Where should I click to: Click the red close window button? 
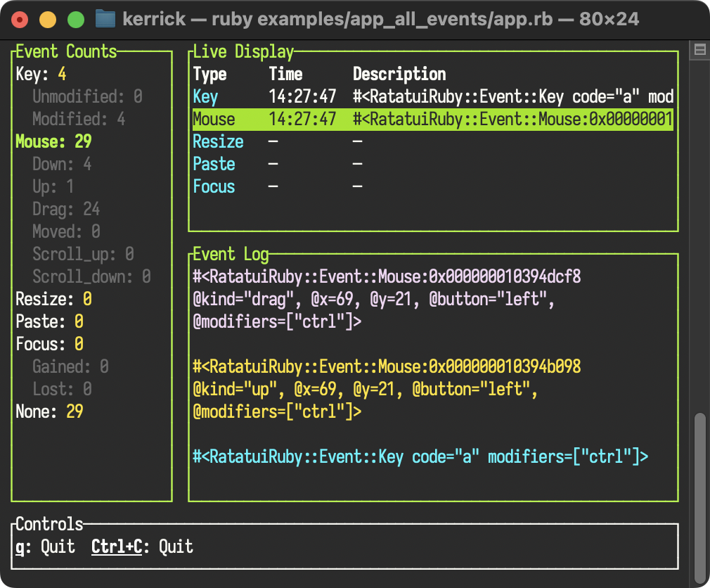click(20, 20)
